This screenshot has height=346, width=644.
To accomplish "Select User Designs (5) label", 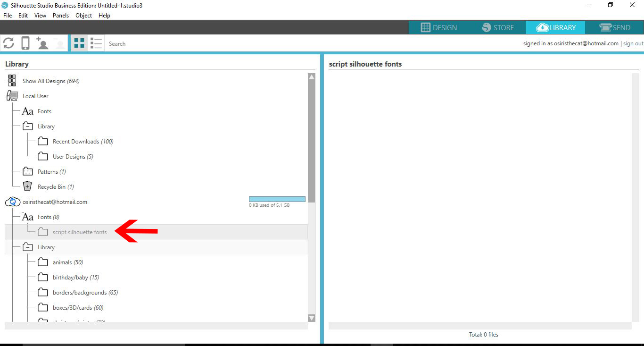I will click(73, 157).
